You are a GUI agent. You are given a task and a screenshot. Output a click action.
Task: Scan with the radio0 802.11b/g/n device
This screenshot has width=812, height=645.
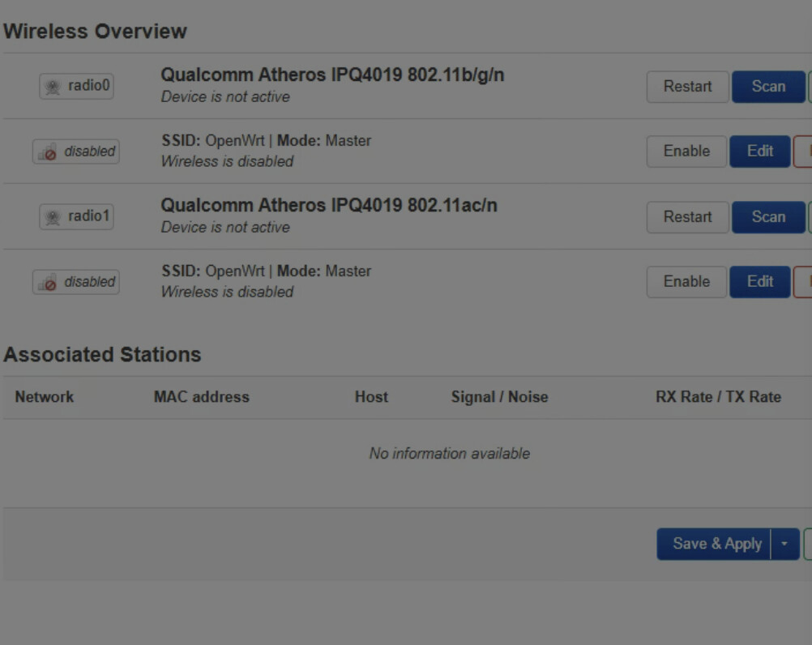pos(768,87)
